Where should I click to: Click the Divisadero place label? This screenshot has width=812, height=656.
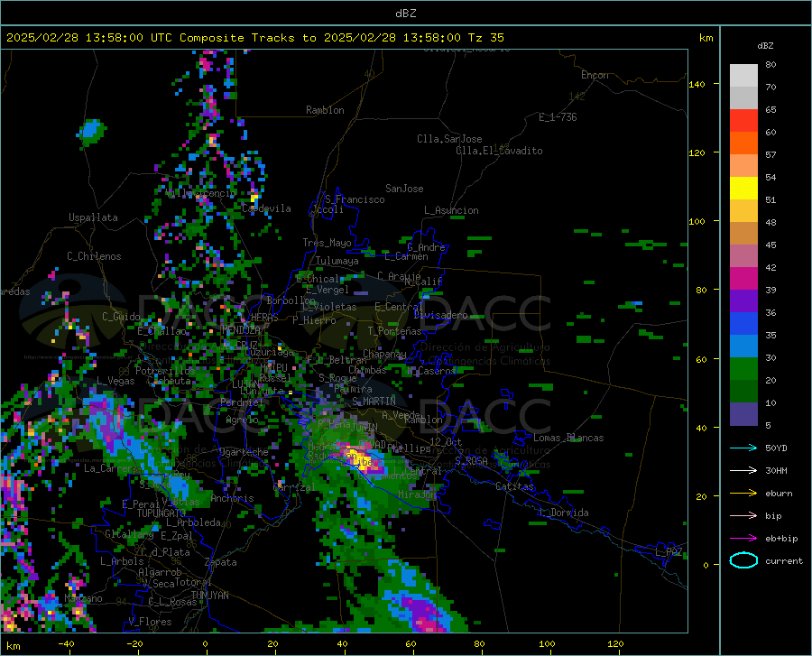click(x=440, y=315)
